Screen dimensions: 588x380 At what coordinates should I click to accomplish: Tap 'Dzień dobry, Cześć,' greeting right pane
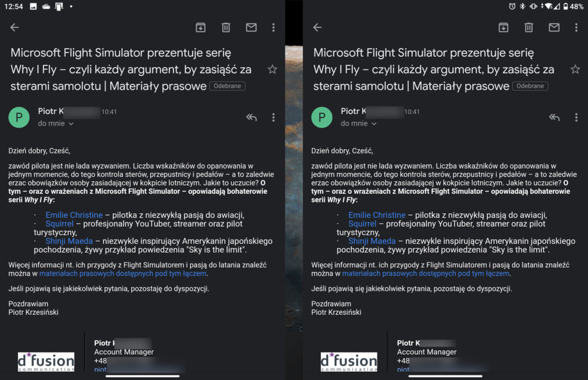pos(342,151)
